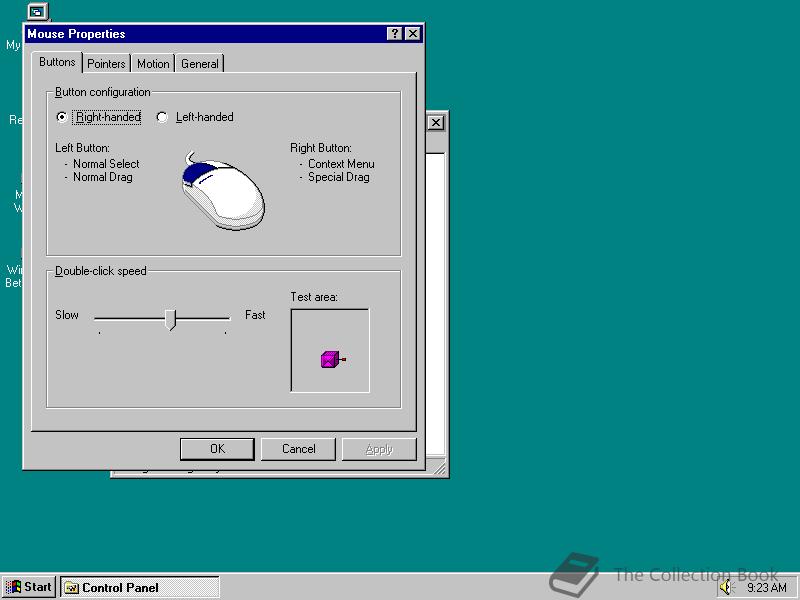This screenshot has height=600, width=800.
Task: Click the volume speaker tray icon
Action: 727,587
